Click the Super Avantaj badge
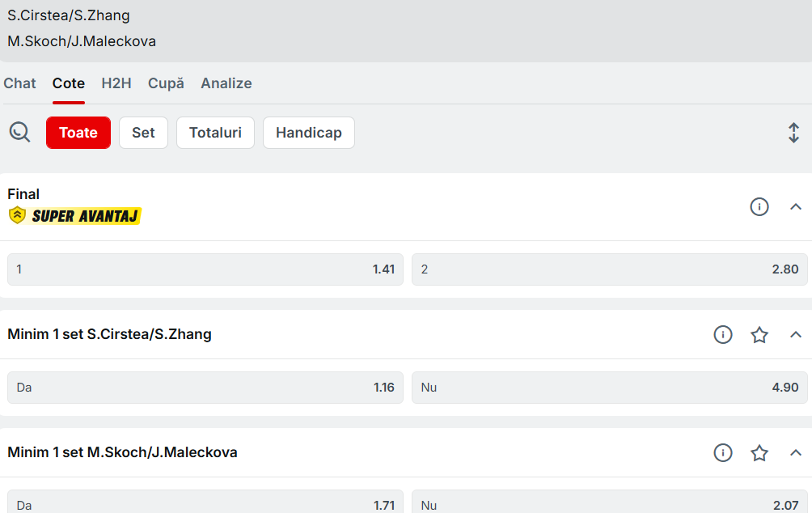Viewport: 812px width, 513px height. tap(75, 215)
